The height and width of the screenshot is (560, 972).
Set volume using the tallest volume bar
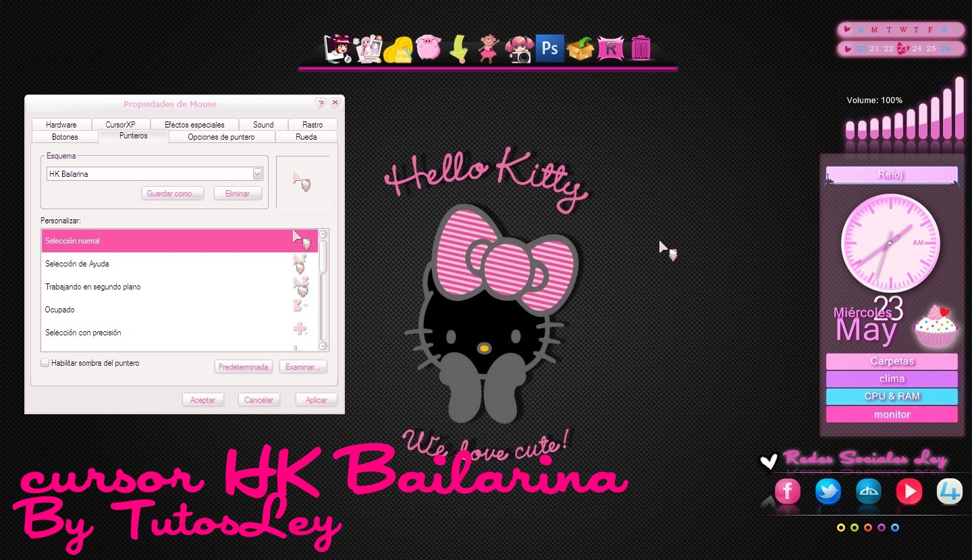coord(959,108)
